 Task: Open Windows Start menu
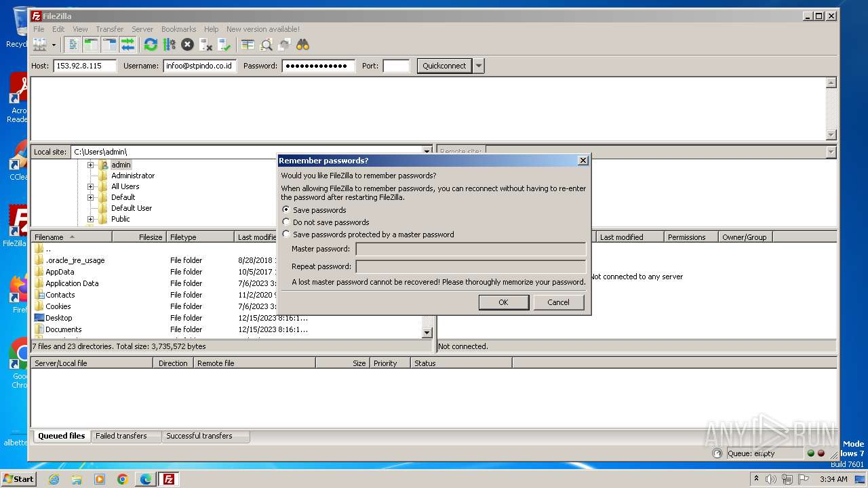19,479
